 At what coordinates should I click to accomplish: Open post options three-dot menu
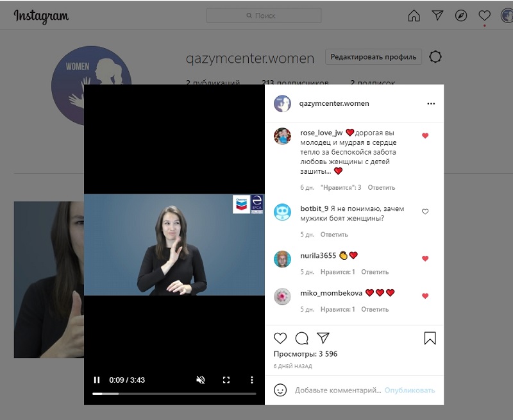click(x=431, y=103)
